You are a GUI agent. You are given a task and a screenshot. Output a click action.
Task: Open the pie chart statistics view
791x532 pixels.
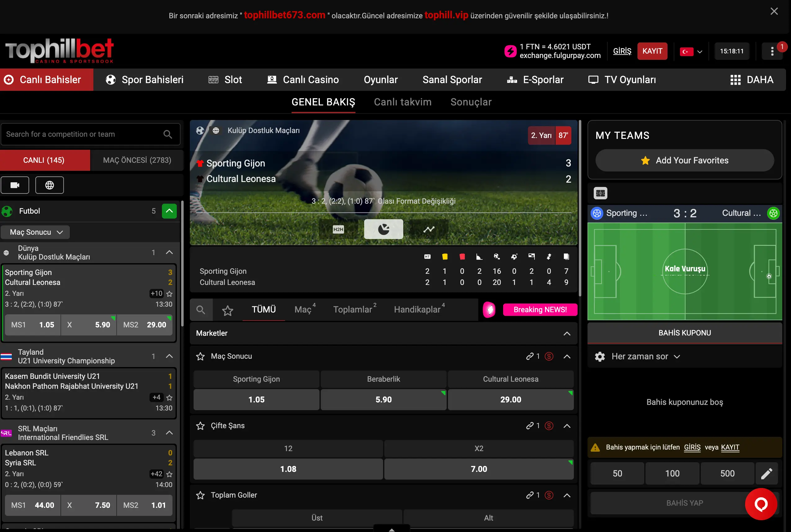tap(384, 229)
